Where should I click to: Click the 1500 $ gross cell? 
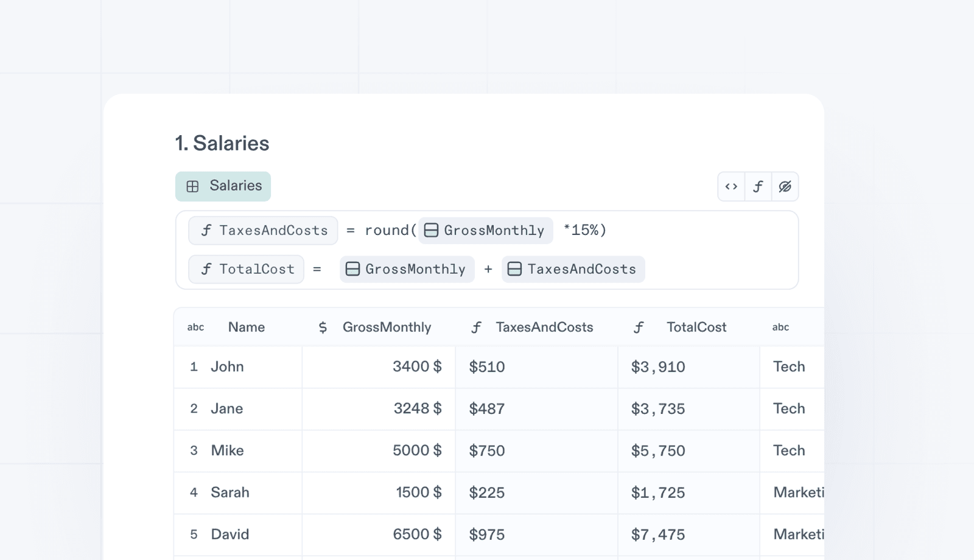click(x=379, y=493)
